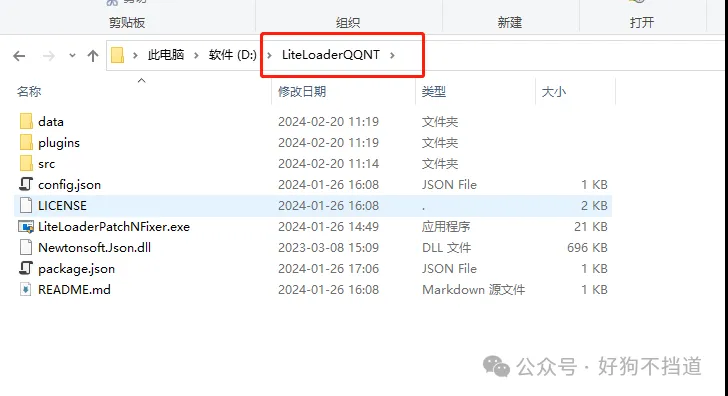Screen dimensions: 728x396
Task: Click the 文件夹 type of plugins folder
Action: pos(440,143)
